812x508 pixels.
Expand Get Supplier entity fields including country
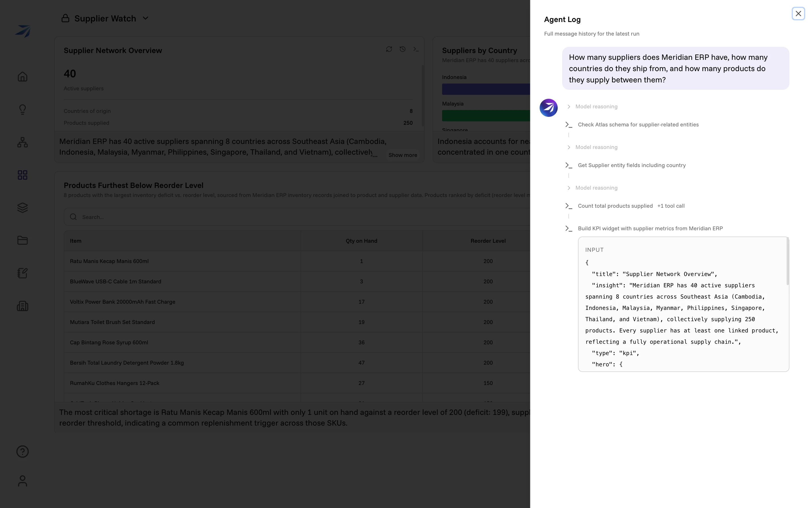[632, 165]
